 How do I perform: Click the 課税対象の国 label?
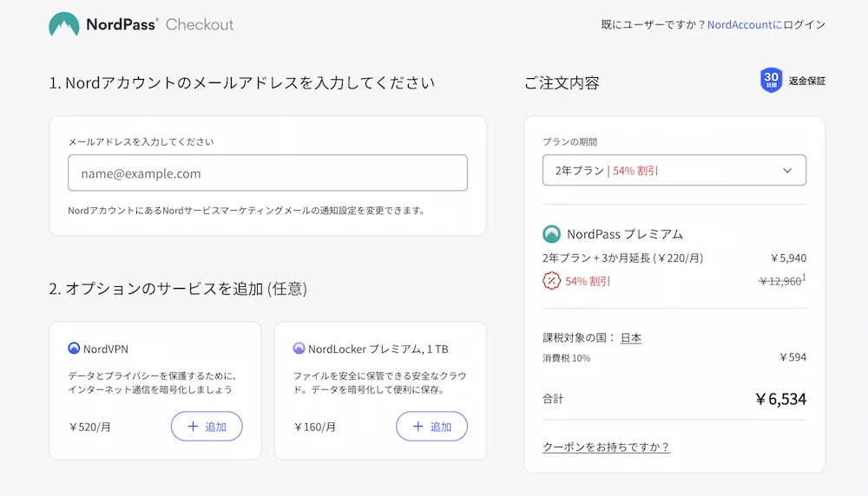click(x=578, y=337)
